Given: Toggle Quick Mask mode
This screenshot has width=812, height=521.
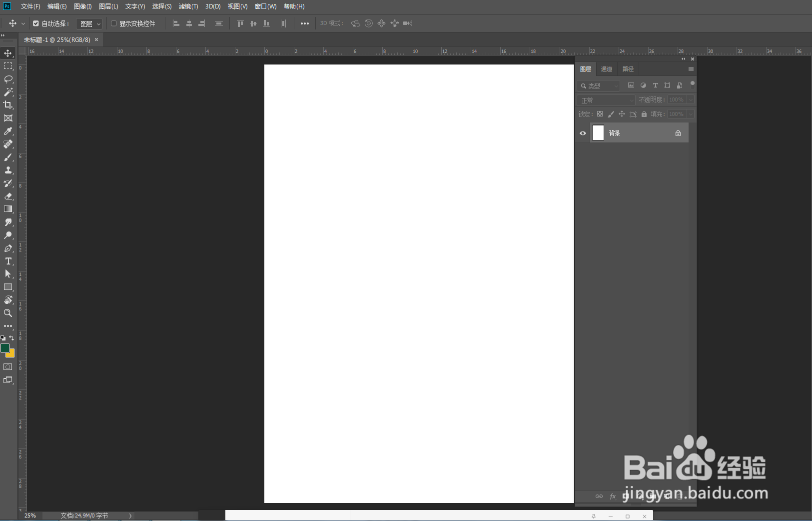Looking at the screenshot, I should pos(8,367).
